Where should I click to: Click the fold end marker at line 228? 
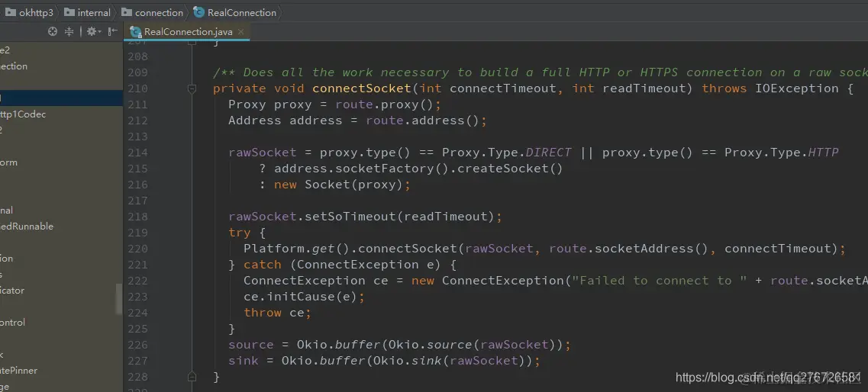(192, 377)
